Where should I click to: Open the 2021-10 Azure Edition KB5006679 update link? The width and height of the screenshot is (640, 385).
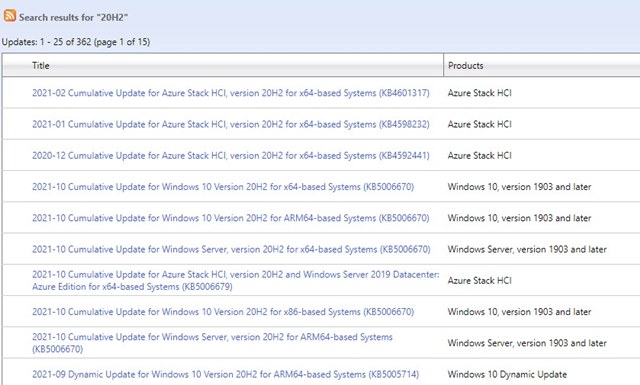click(236, 280)
